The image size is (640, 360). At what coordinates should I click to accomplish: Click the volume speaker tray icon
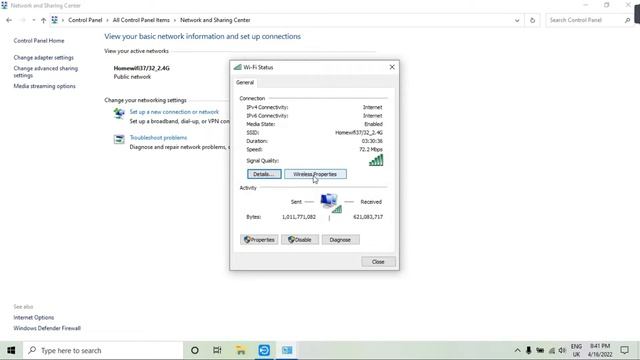click(x=562, y=350)
